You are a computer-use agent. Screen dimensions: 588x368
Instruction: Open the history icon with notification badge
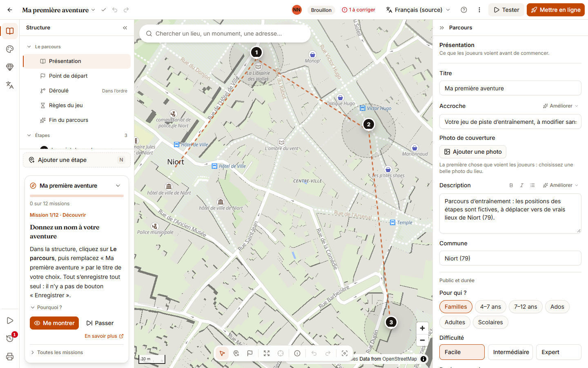coord(10,339)
